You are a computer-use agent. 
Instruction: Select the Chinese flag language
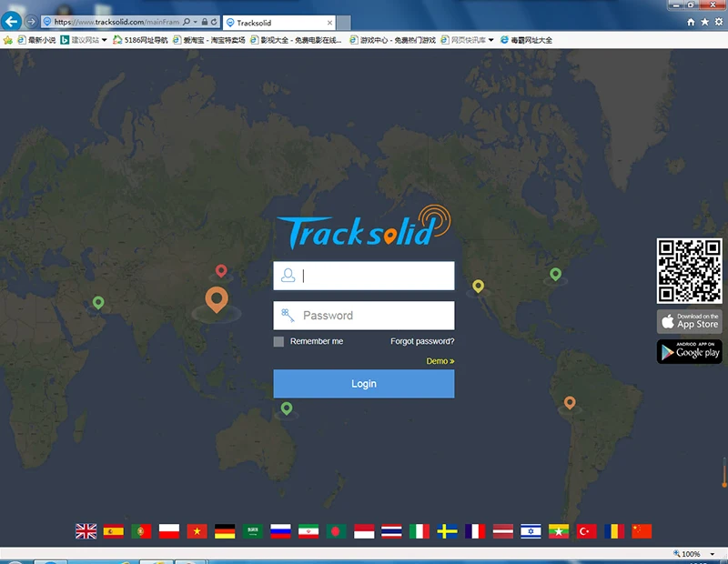[x=642, y=531]
